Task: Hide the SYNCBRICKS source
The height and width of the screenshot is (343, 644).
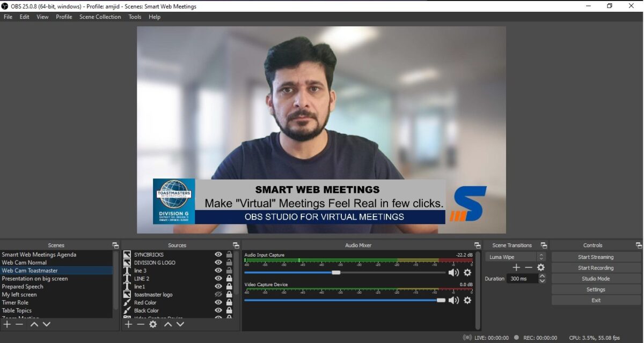Action: pos(218,255)
